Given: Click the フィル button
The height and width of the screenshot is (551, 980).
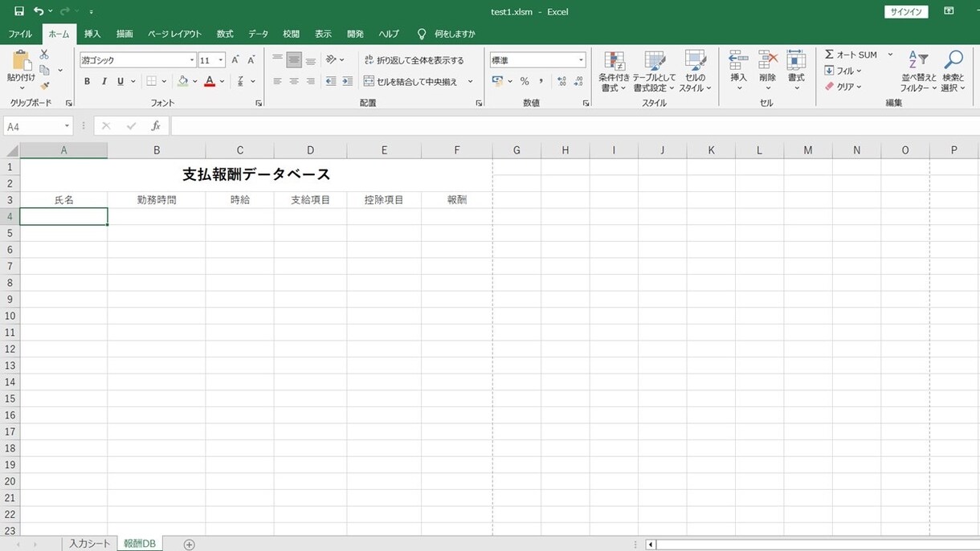Looking at the screenshot, I should (843, 71).
